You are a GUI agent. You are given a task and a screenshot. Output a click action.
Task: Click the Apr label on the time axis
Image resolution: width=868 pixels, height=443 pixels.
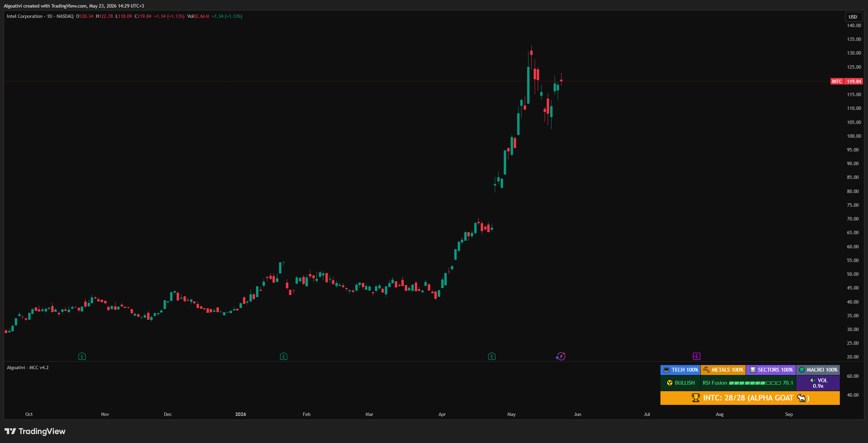(x=442, y=414)
